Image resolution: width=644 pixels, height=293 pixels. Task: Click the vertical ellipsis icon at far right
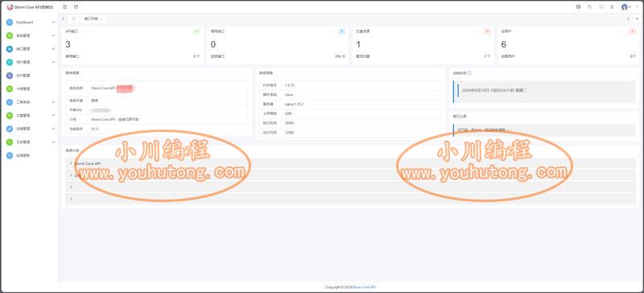tap(638, 7)
